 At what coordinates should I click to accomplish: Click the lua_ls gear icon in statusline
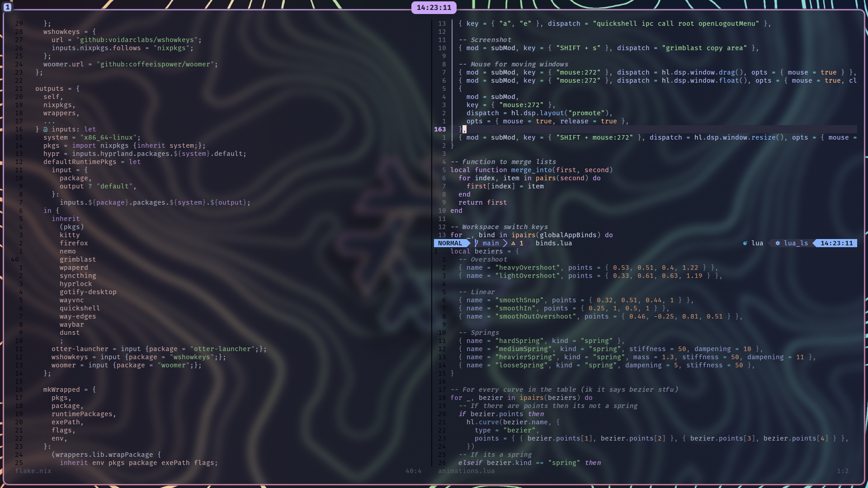coord(778,243)
